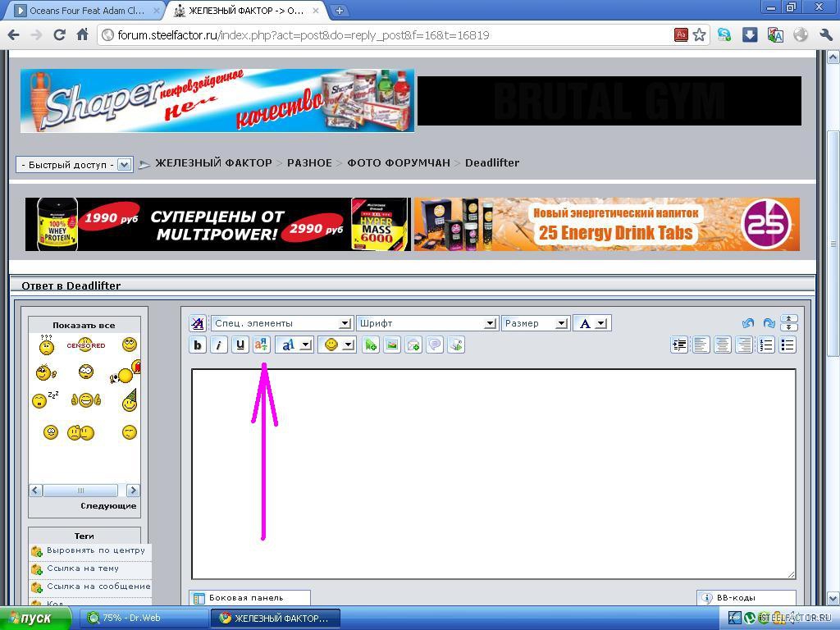Open the smiley insert dropdown

(x=337, y=345)
